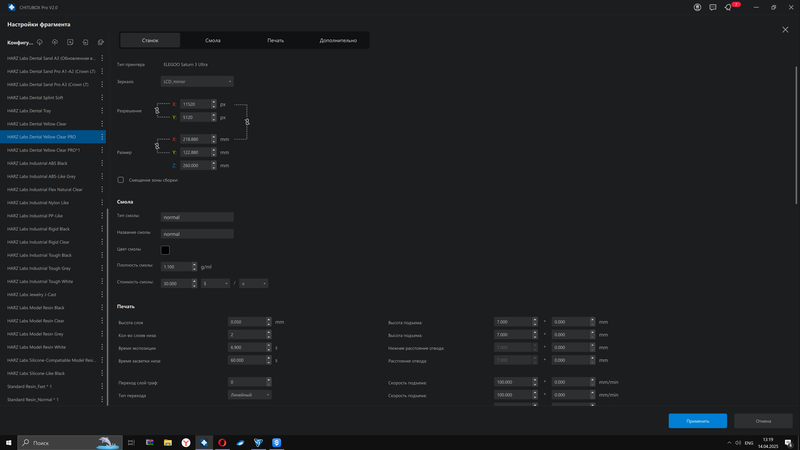Click the resolution aspect-ratio link icon
This screenshot has height=450, width=800.
(158, 110)
